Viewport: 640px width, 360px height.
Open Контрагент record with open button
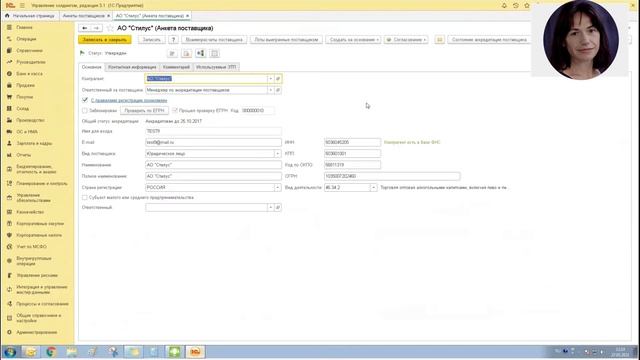coord(278,78)
